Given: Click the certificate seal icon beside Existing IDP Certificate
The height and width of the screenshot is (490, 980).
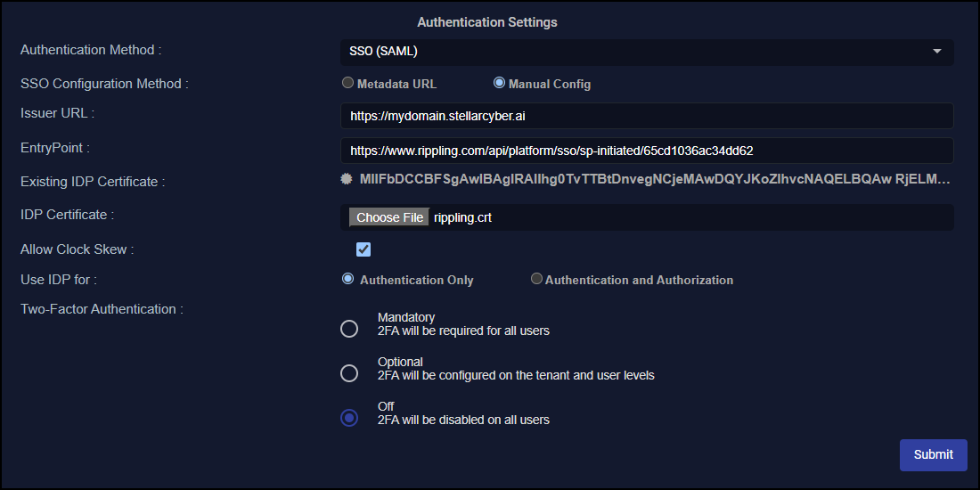Looking at the screenshot, I should coord(347,179).
